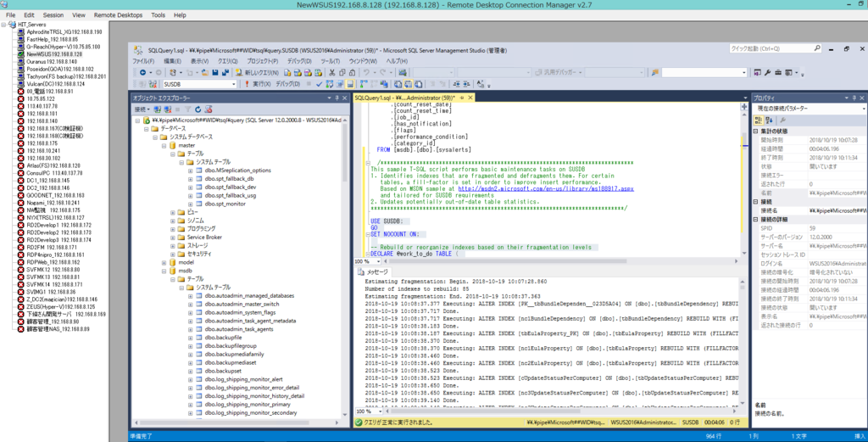Click the Database Engine Query icon
The height and width of the screenshot is (442, 868).
coord(287,73)
